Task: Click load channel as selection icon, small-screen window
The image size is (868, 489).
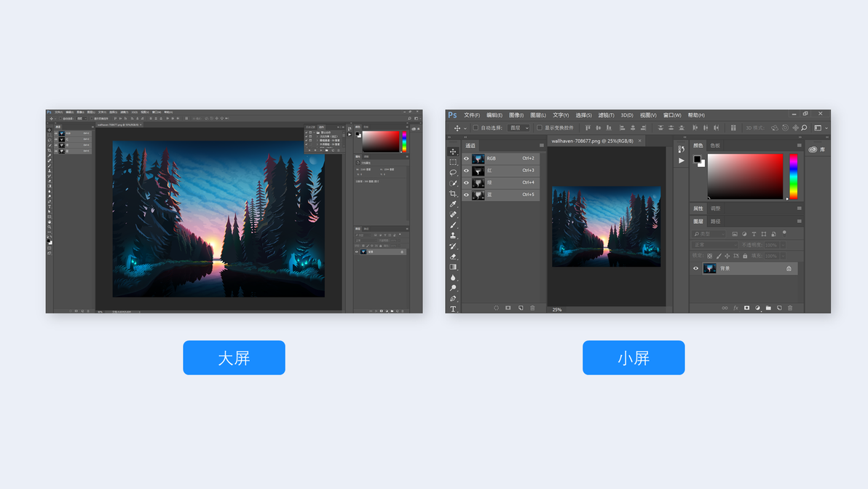Action: (x=497, y=308)
